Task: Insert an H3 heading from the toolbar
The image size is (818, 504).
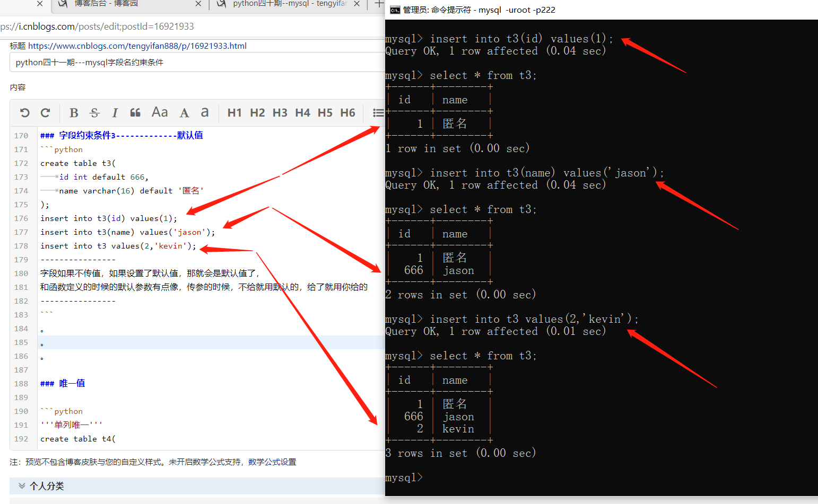Action: 280,112
